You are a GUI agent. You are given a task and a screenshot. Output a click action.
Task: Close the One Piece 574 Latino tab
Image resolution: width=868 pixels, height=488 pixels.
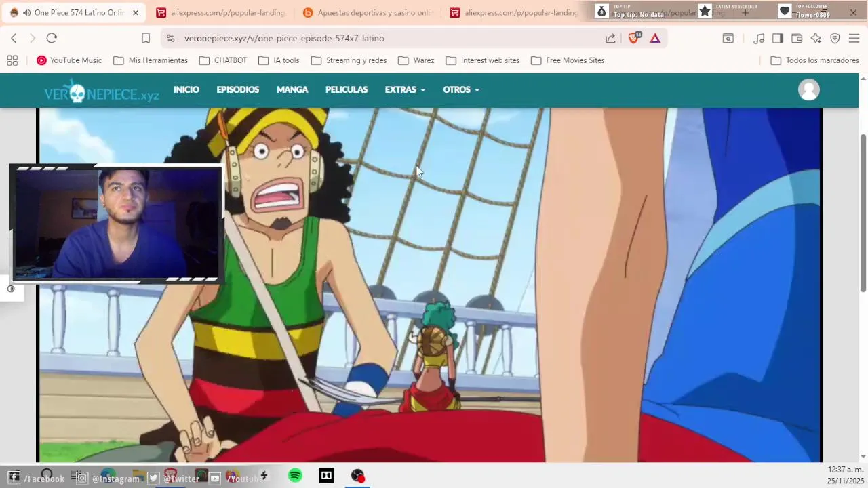[x=136, y=13]
